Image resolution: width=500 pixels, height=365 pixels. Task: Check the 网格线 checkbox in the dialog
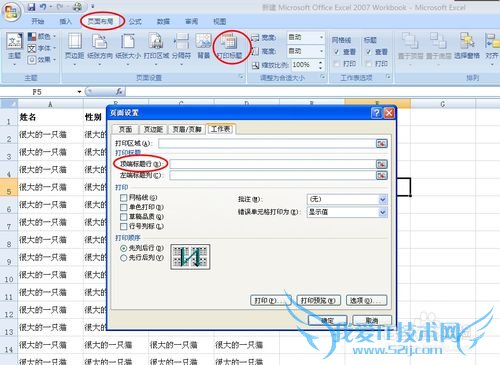coord(124,198)
